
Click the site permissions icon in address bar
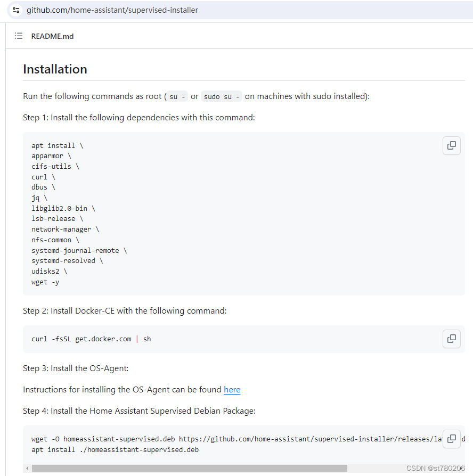tap(15, 10)
